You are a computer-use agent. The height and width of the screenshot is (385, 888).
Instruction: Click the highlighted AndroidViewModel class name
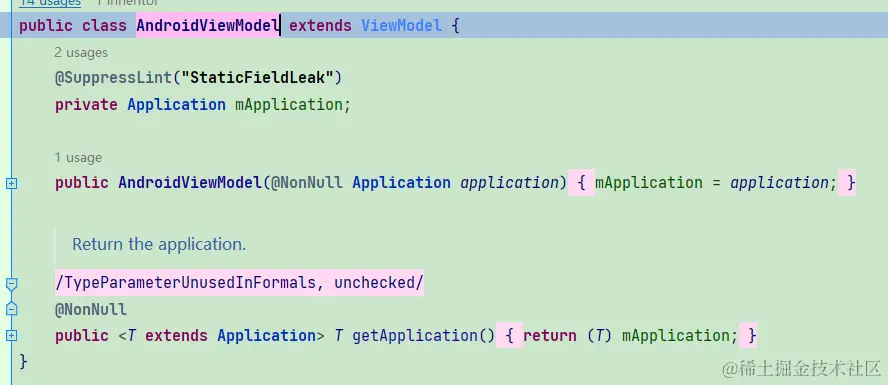click(208, 25)
